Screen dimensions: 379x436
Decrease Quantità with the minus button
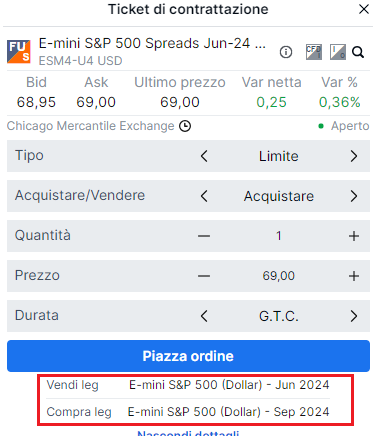click(204, 236)
